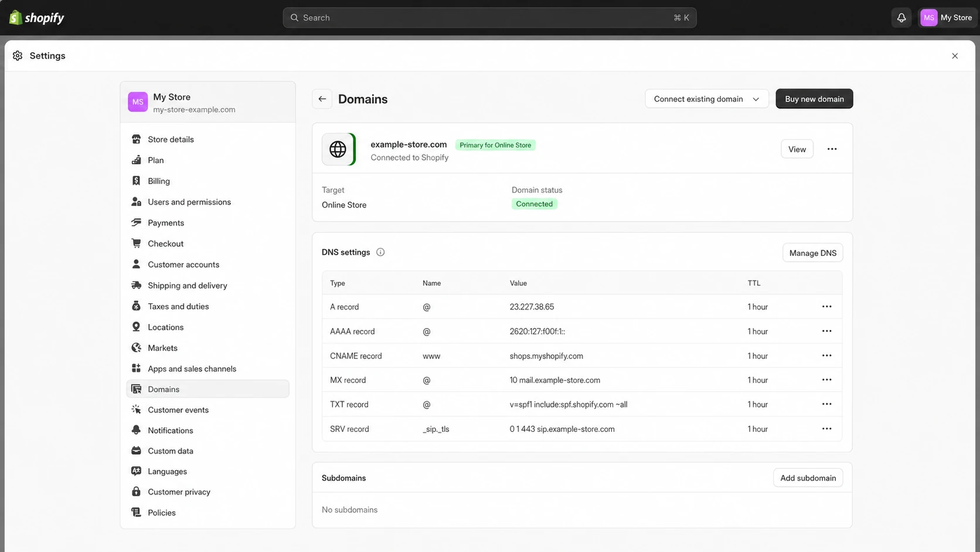Click the Store details storefront icon
980x552 pixels.
136,139
